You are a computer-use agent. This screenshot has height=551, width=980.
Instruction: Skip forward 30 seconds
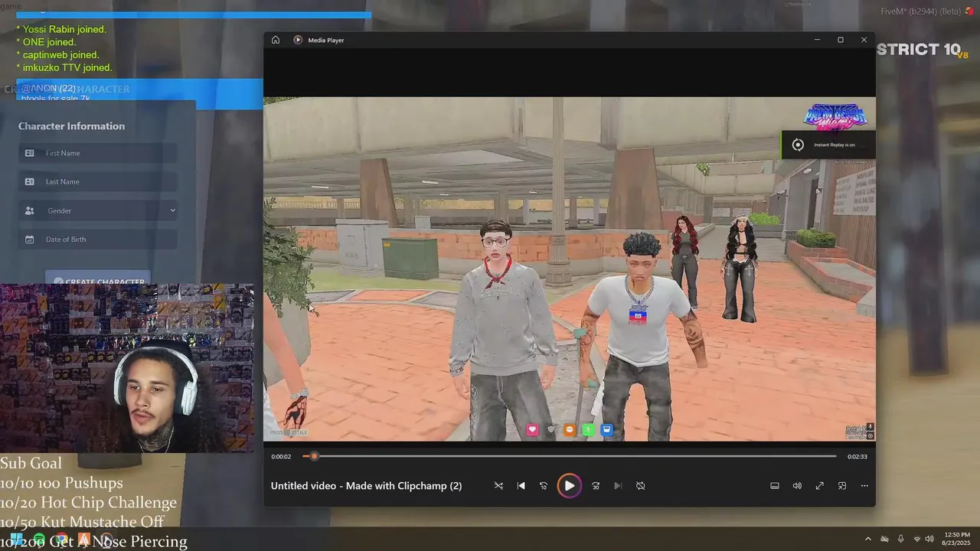click(x=596, y=486)
